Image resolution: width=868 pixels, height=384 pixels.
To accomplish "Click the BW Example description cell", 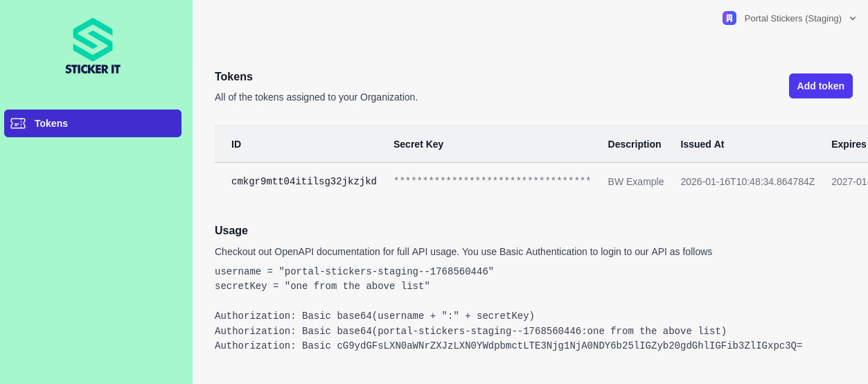I will pyautogui.click(x=636, y=182).
